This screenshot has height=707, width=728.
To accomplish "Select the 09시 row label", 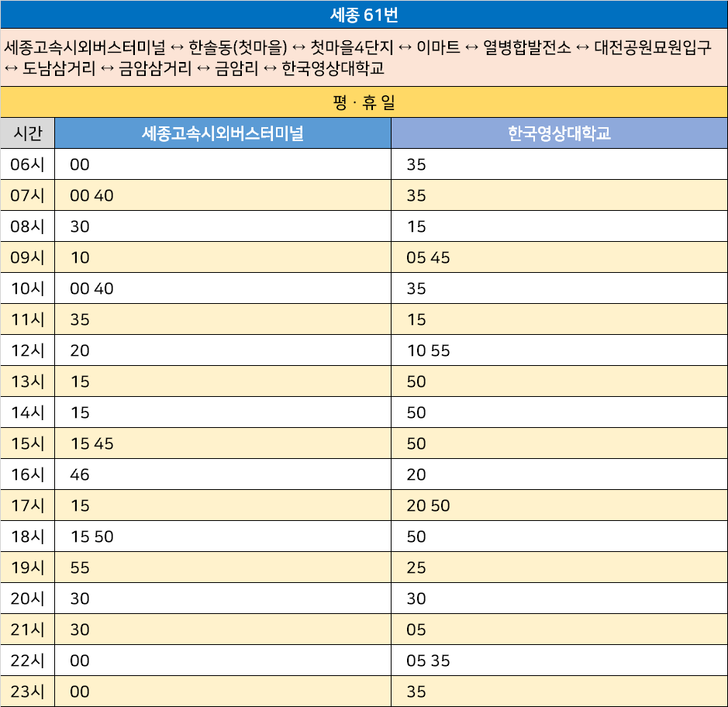I will tap(28, 257).
